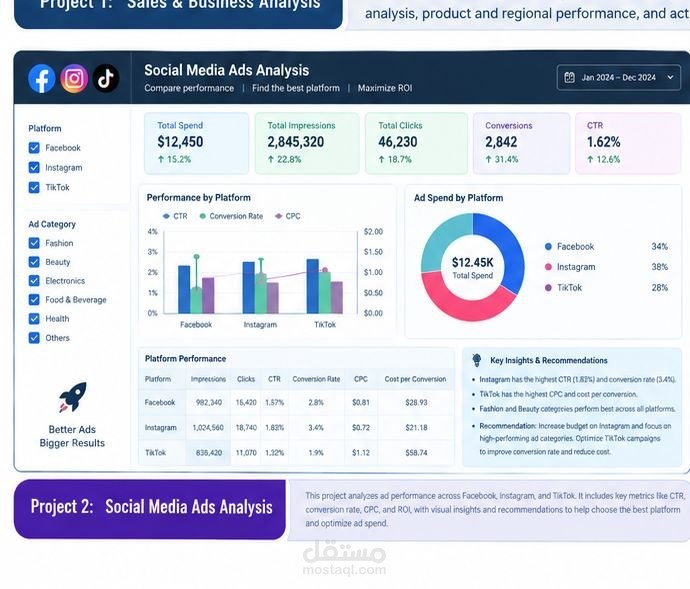Click the Cost per Conversion column header
This screenshot has width=690, height=589.
click(415, 379)
